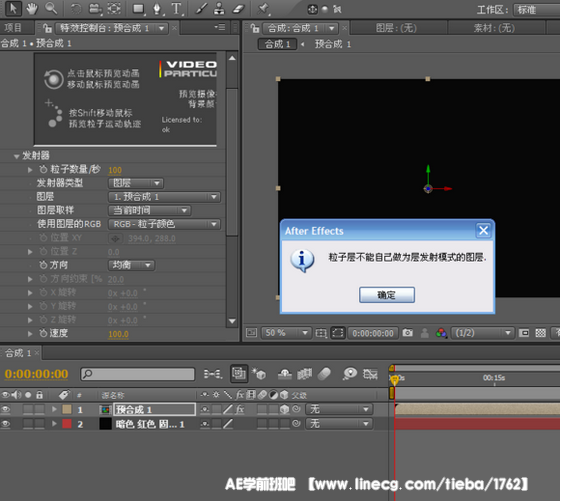Click the 预合成 1 breadcrumb in viewer
Image resolution: width=561 pixels, height=501 pixels.
pyautogui.click(x=333, y=44)
